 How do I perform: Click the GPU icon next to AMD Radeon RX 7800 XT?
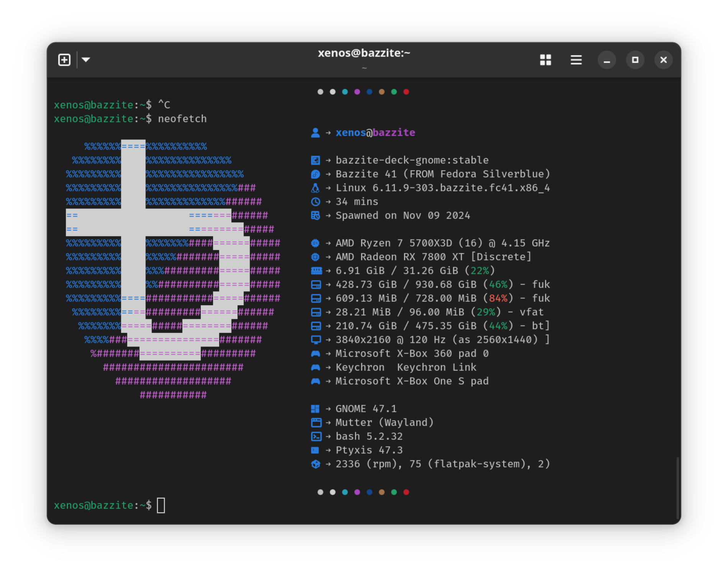(315, 257)
